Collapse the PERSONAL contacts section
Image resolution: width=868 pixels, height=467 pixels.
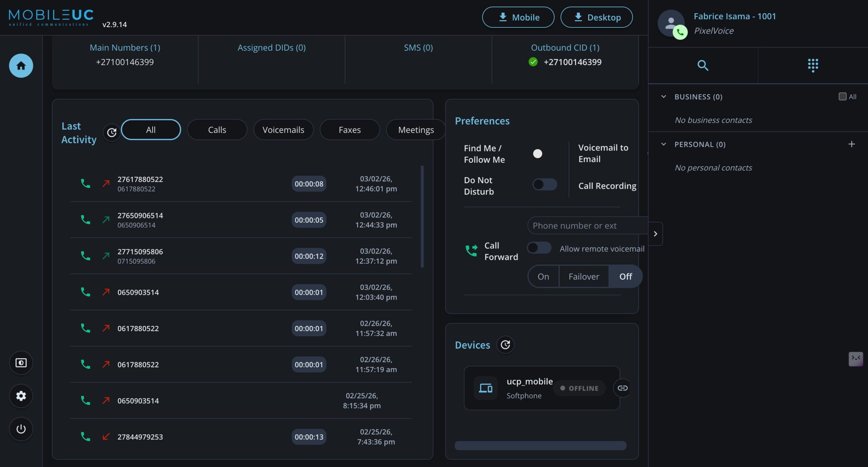pos(664,144)
